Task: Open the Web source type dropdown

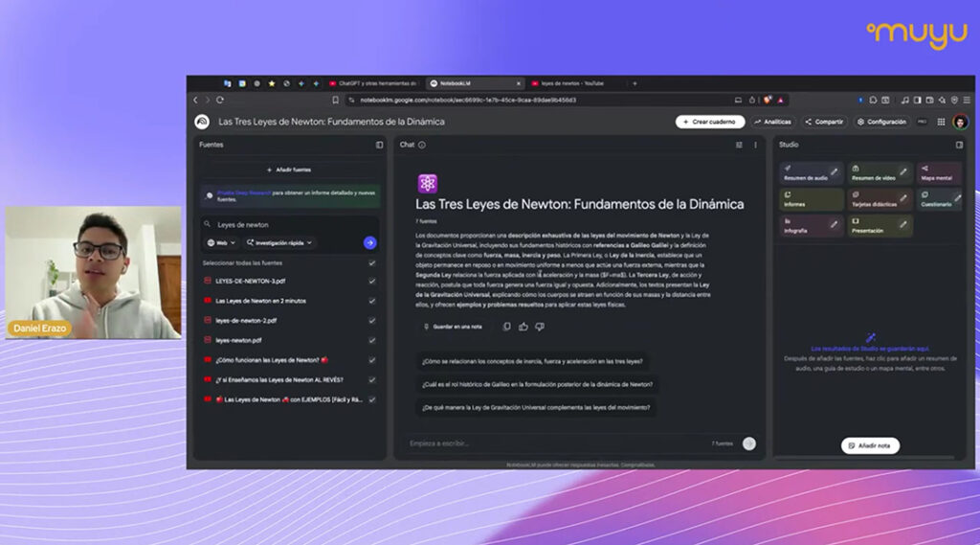Action: tap(221, 243)
